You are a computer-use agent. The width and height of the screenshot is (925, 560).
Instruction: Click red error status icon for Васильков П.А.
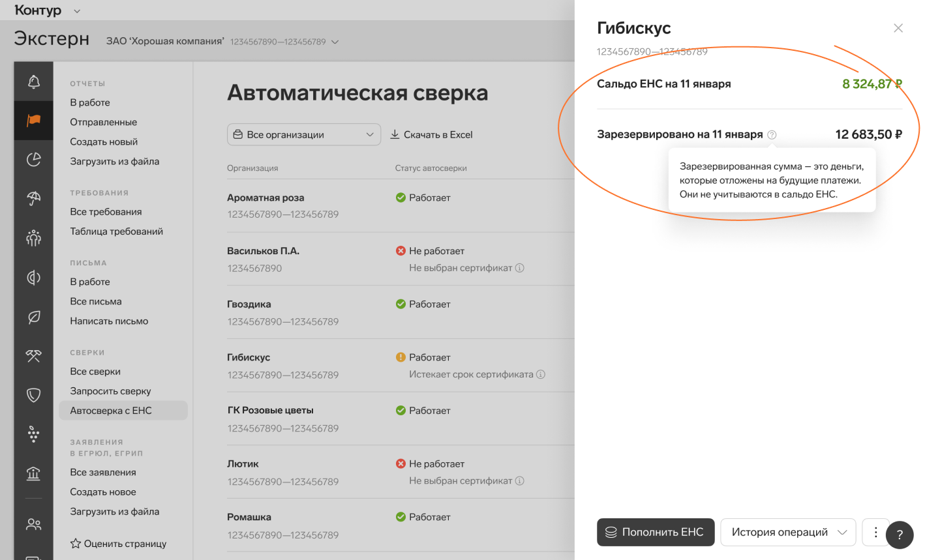tap(401, 251)
